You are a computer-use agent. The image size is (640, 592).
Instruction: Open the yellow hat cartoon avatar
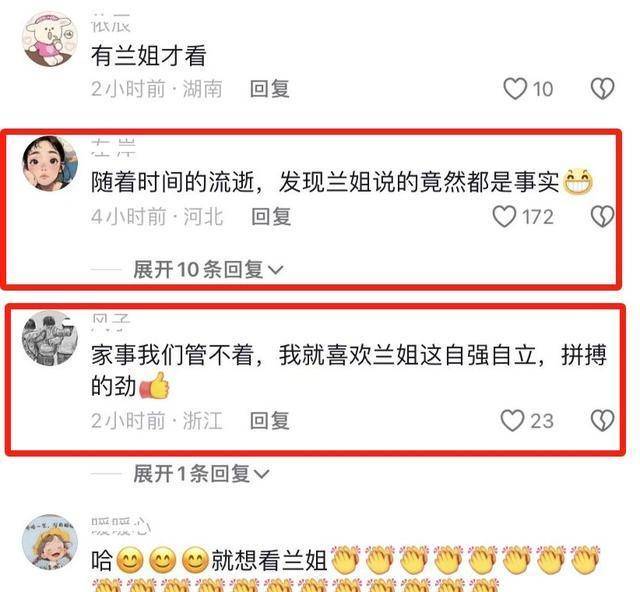coord(50,542)
